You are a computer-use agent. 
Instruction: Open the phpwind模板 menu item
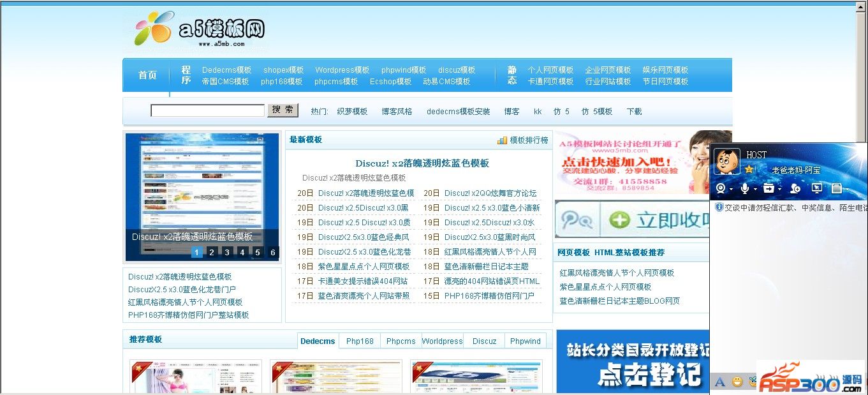pyautogui.click(x=404, y=70)
